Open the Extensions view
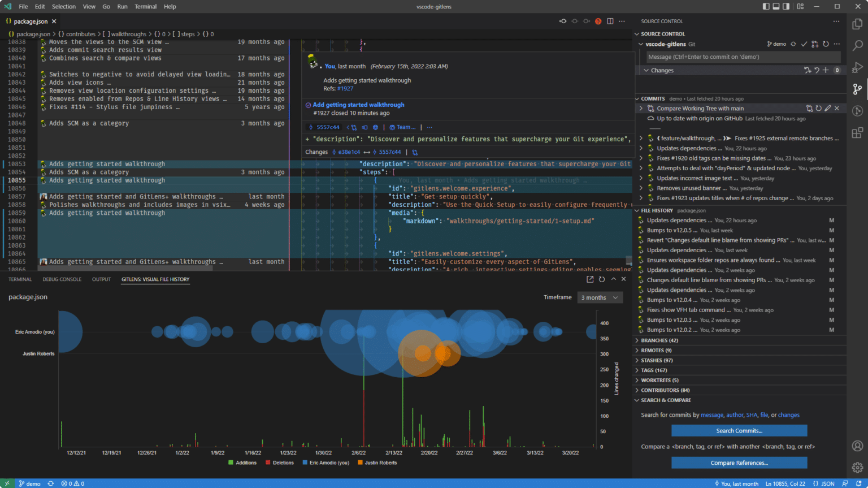868x488 pixels. [857, 133]
